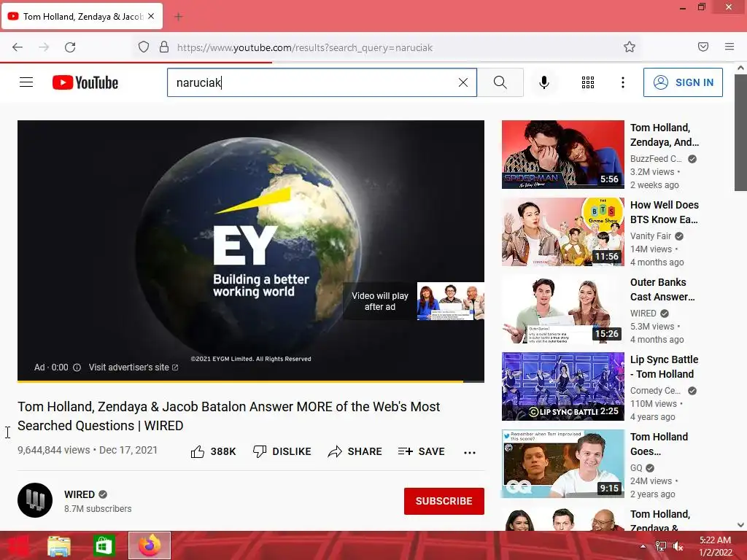Click the ad info icon
This screenshot has height=560, width=747.
(77, 367)
